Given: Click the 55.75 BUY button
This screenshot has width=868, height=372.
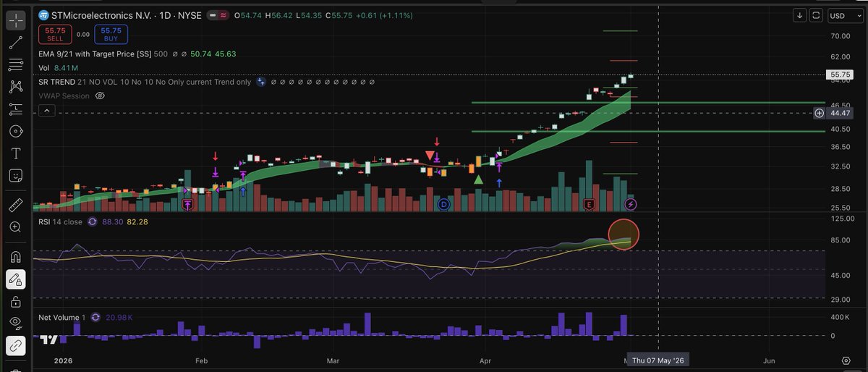Looking at the screenshot, I should tap(111, 34).
